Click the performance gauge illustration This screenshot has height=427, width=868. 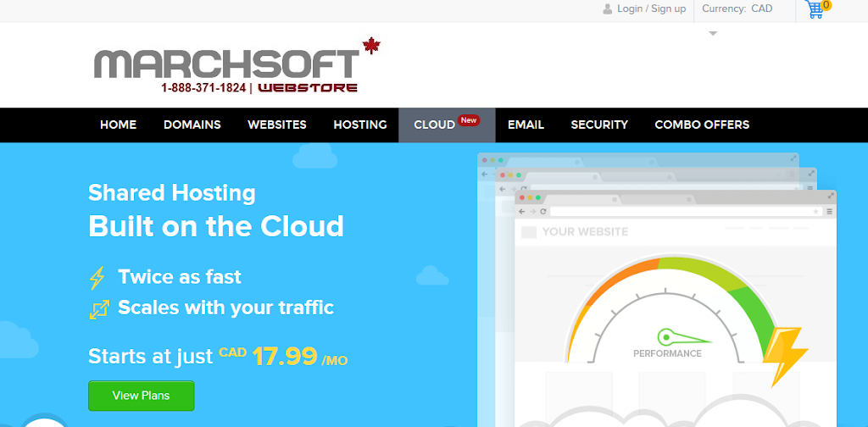point(670,310)
